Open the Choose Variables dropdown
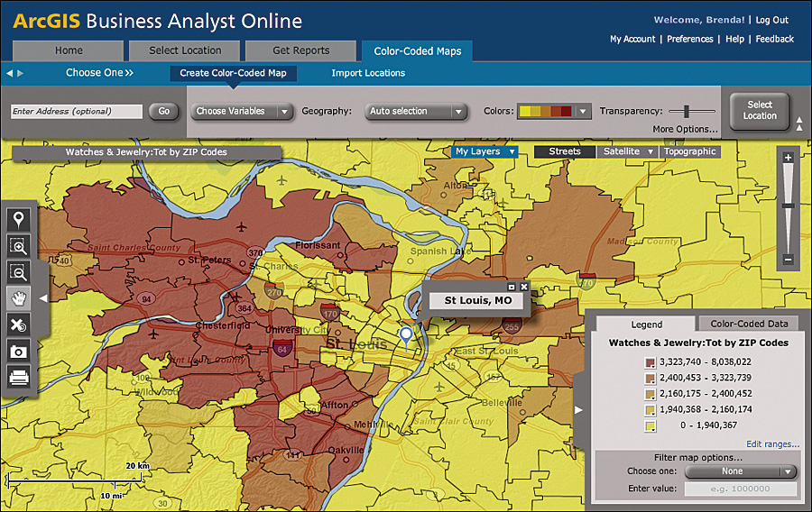 (x=242, y=111)
